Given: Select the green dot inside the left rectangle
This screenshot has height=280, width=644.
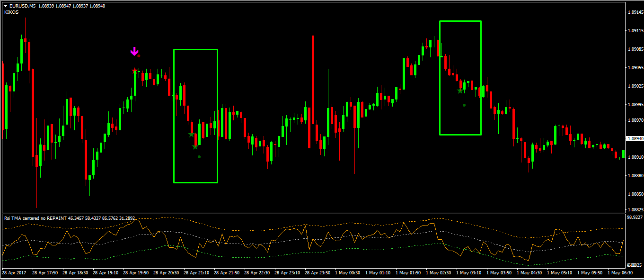Looking at the screenshot, I should coord(199,157).
